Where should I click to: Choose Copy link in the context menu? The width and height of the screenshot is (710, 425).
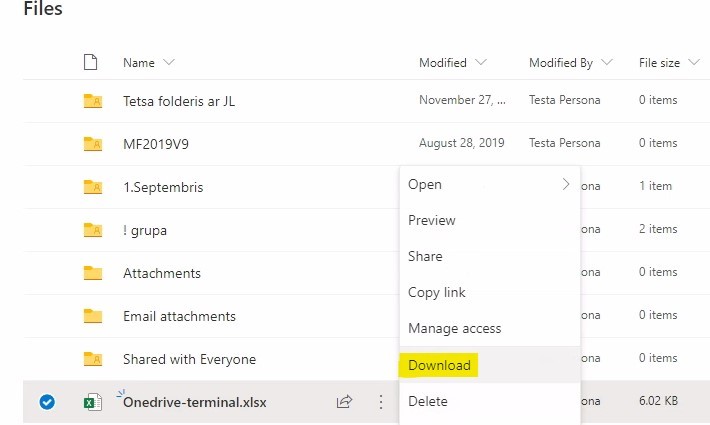[x=437, y=292]
